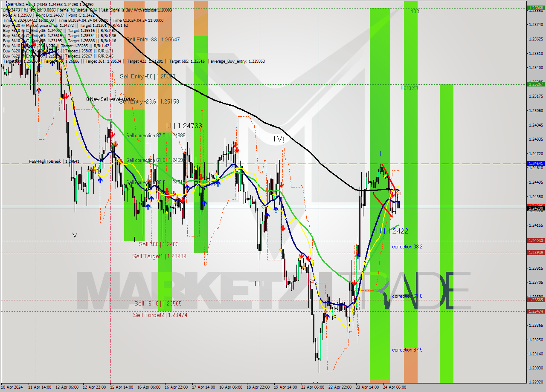
Task: Click the 1.24290 current price tag on the price axis
Action: coord(536,208)
